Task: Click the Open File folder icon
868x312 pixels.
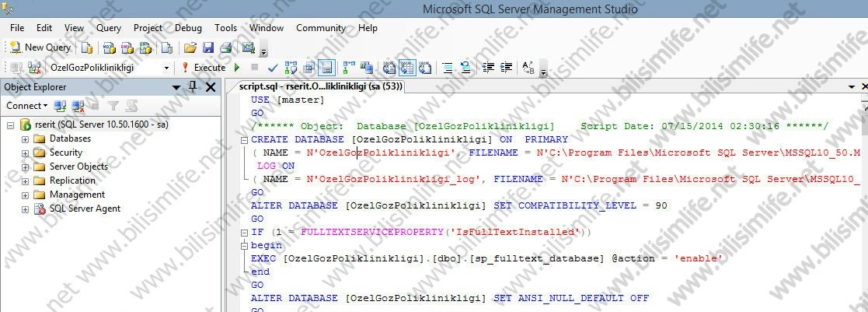Action: [190, 47]
